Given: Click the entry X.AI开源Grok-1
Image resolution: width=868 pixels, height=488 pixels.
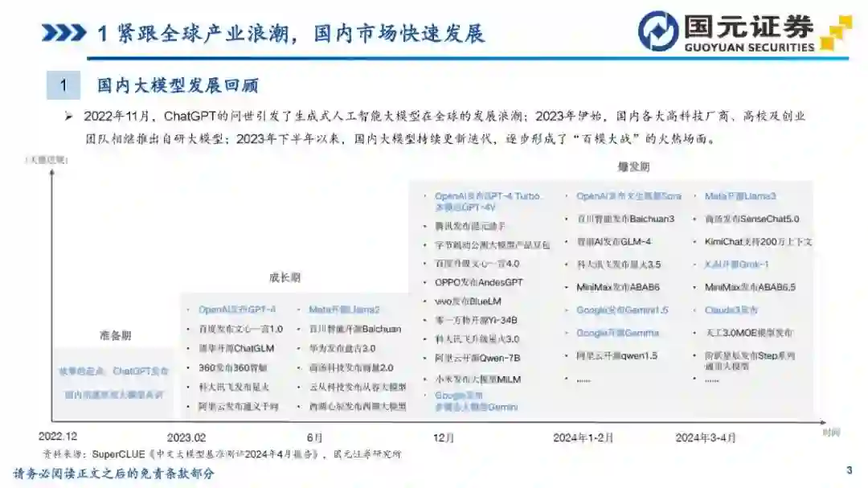Looking at the screenshot, I should coord(736,265).
